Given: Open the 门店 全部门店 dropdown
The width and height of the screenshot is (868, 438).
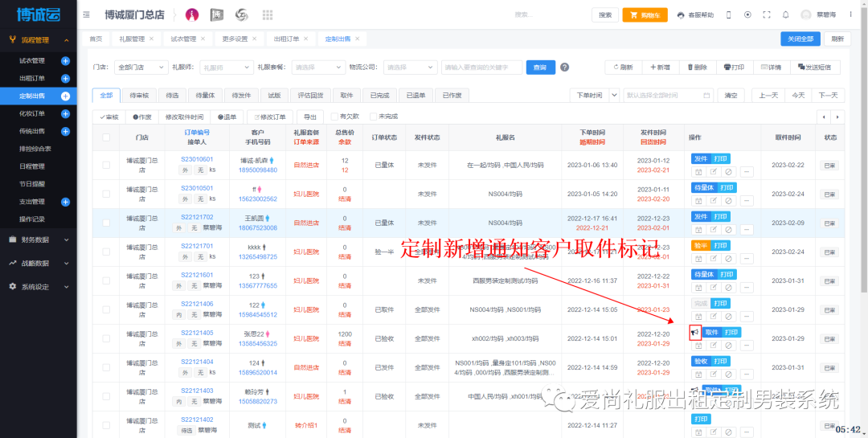Looking at the screenshot, I should [141, 67].
